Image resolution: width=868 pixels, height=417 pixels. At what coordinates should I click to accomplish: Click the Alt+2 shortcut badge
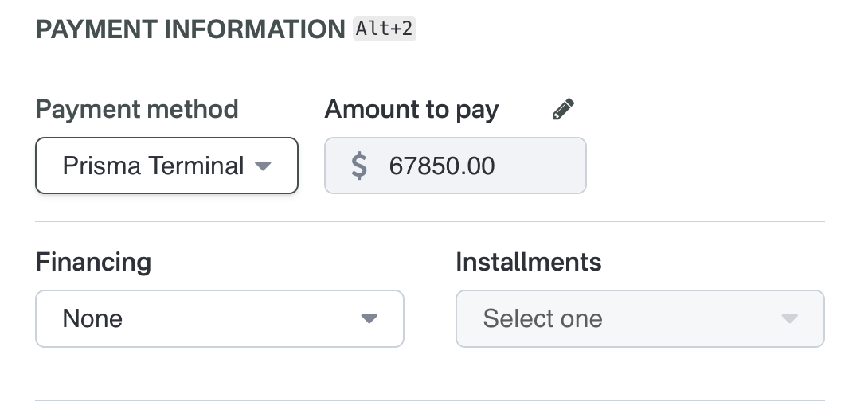385,29
